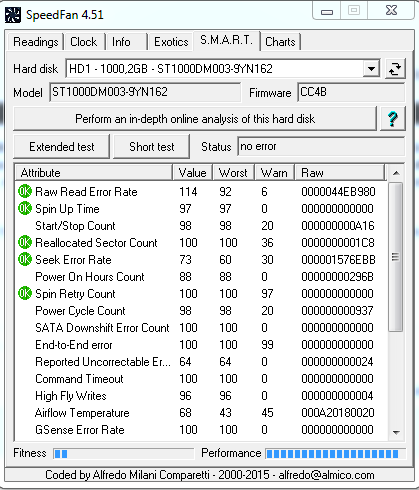419x490 pixels.
Task: Switch to the Readings tab
Action: click(36, 42)
